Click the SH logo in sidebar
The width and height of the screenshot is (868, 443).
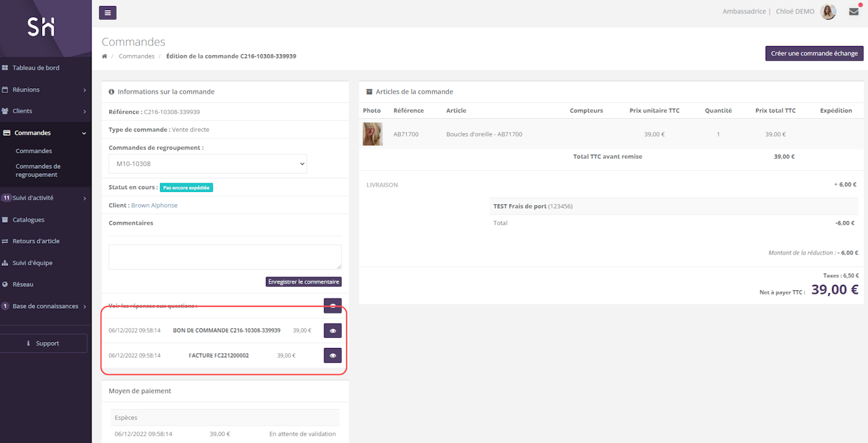(41, 27)
